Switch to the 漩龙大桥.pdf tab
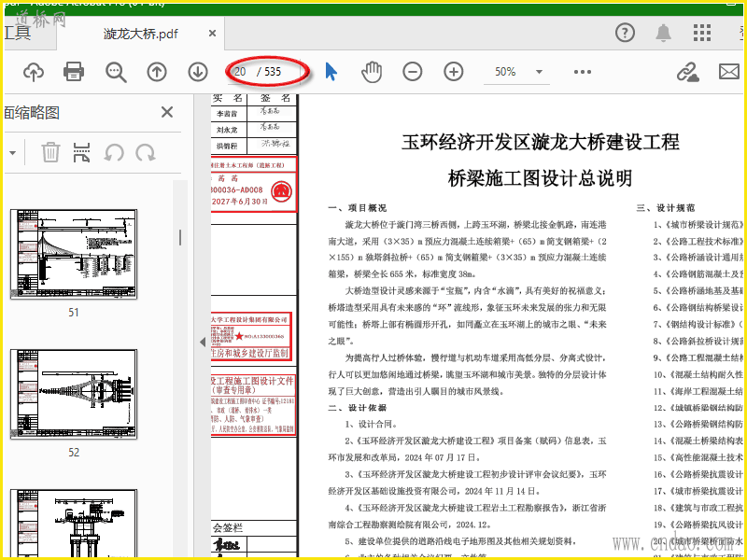747x560 pixels. click(x=141, y=34)
